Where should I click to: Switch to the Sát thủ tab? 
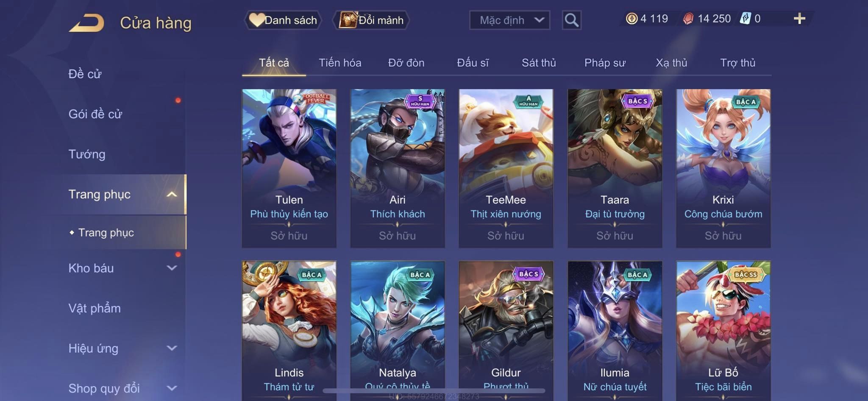539,63
